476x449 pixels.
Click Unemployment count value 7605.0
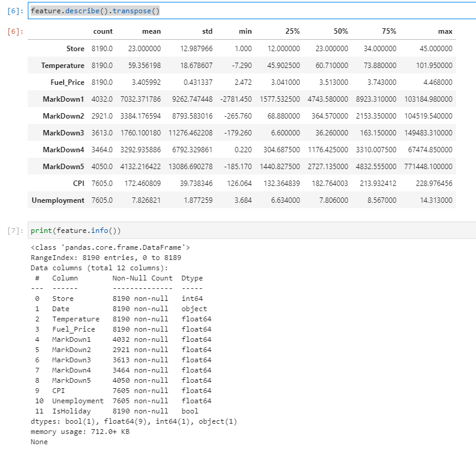pos(102,200)
